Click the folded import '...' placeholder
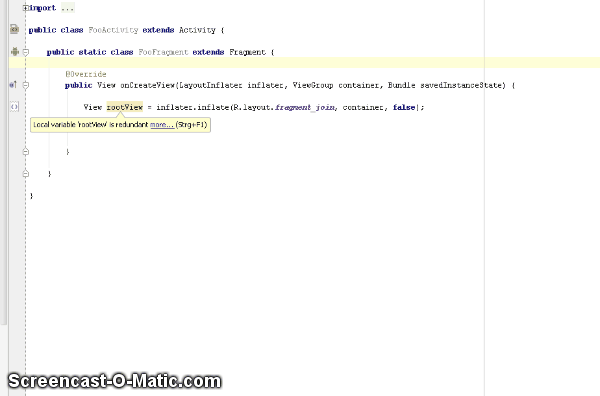Image resolution: width=600 pixels, height=396 pixels. coord(68,8)
